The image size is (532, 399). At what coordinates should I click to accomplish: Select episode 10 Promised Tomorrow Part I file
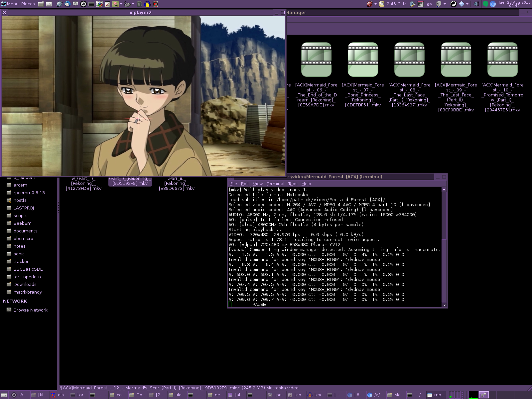(x=502, y=77)
